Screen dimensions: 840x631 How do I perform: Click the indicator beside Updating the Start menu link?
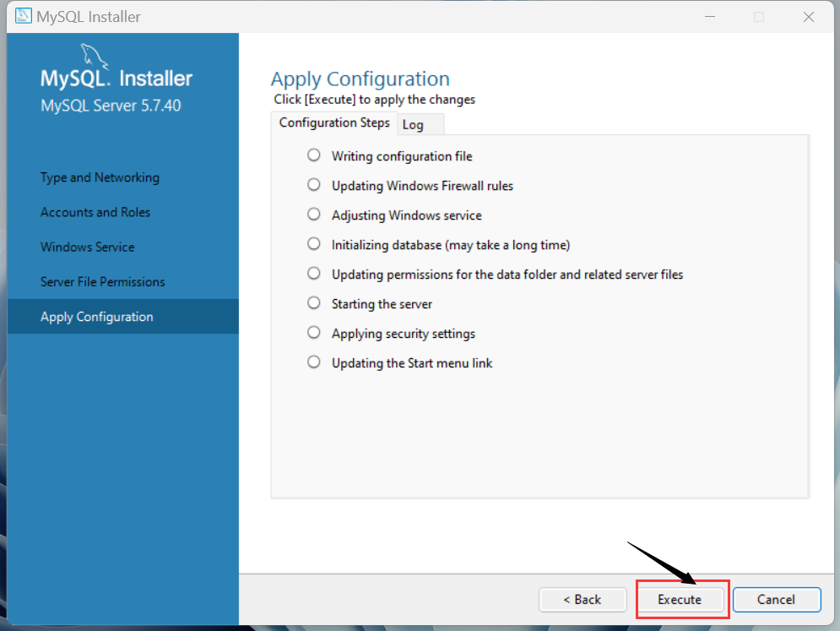(x=313, y=362)
